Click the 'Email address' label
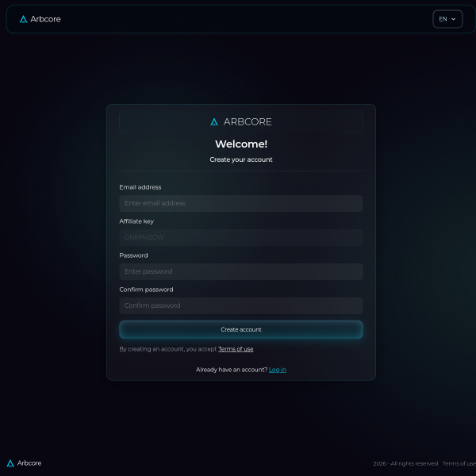Screen dimensions: 476x476 pos(140,187)
